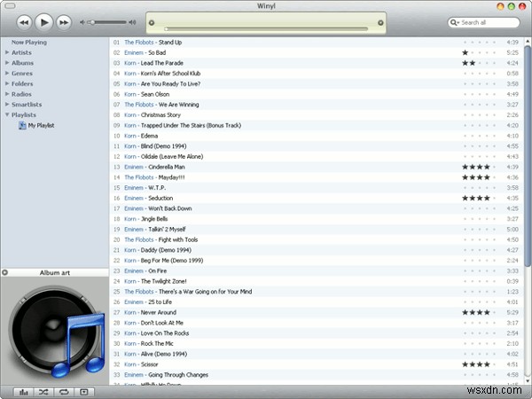Click Korn link on Jingle Bells row

click(x=130, y=219)
